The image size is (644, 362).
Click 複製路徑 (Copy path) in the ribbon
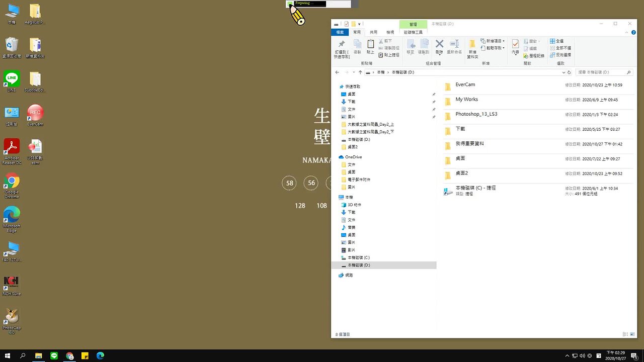tap(389, 48)
